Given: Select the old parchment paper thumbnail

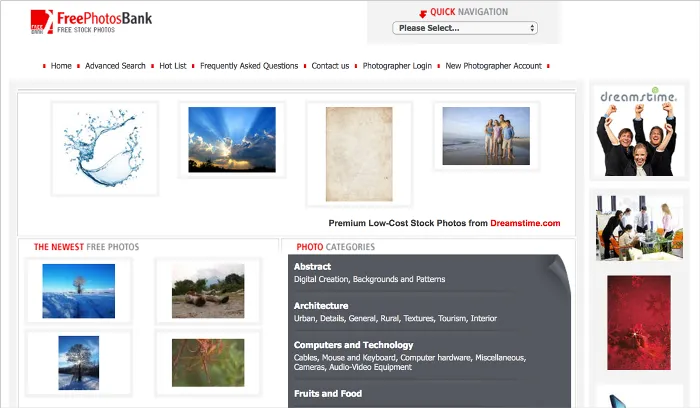Looking at the screenshot, I should [x=359, y=153].
